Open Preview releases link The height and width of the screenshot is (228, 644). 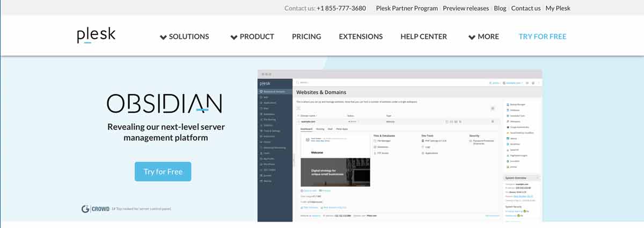(466, 8)
